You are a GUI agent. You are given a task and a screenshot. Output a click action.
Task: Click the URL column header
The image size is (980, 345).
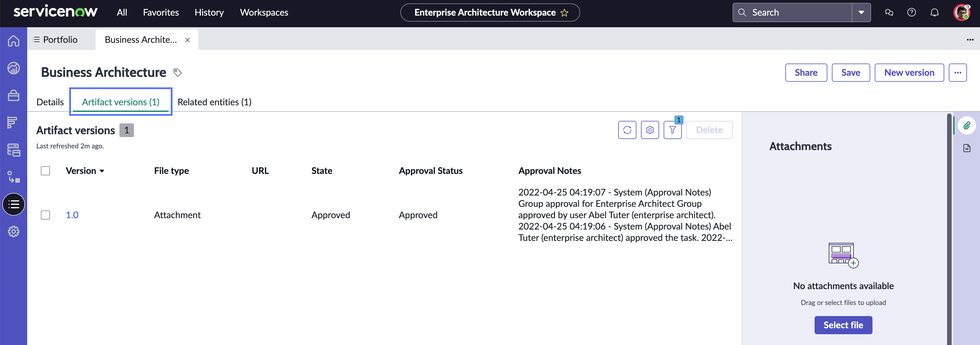tap(260, 171)
